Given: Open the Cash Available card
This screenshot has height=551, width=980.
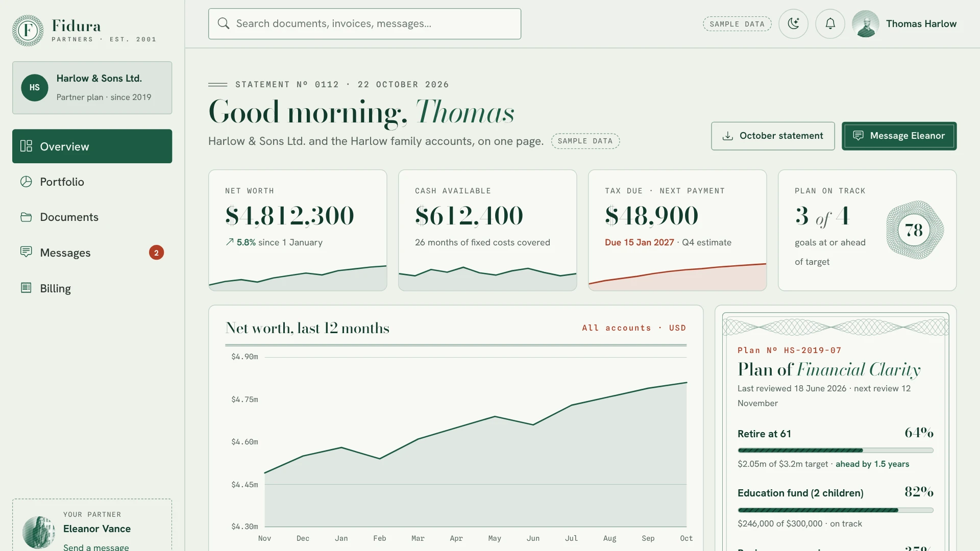Looking at the screenshot, I should coord(487,230).
